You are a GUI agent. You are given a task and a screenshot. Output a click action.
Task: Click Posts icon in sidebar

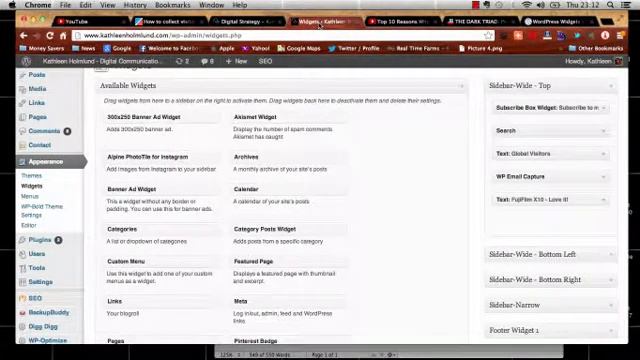pyautogui.click(x=22, y=75)
